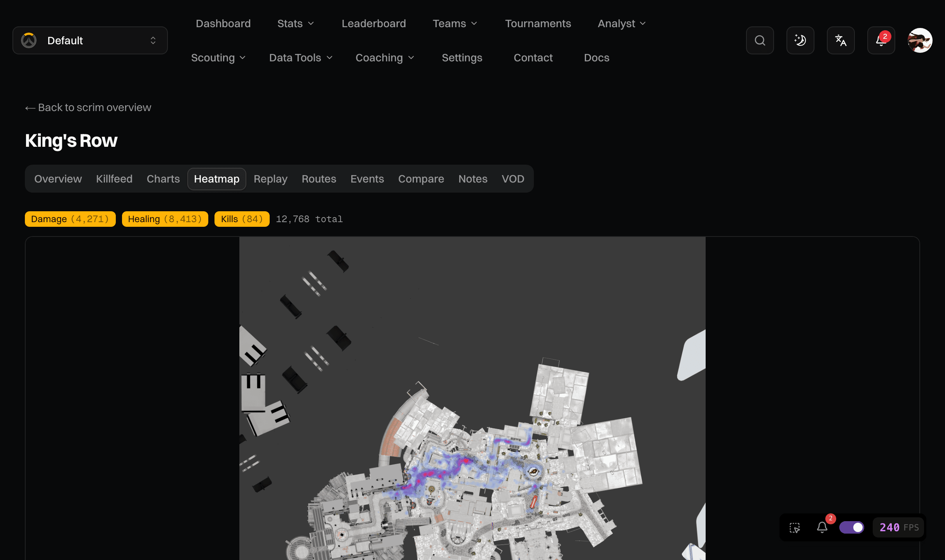The height and width of the screenshot is (560, 945).
Task: Toggle the Kills (84) filter
Action: [242, 219]
